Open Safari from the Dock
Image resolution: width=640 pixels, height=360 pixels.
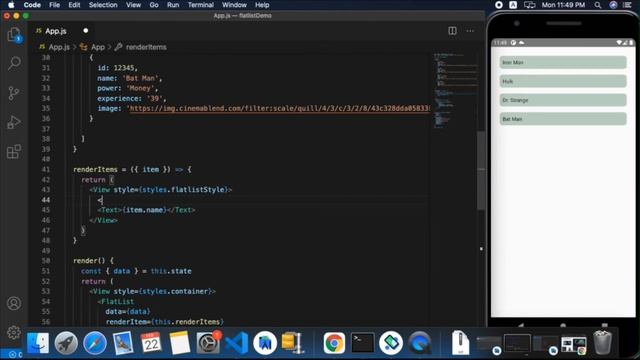pos(95,343)
